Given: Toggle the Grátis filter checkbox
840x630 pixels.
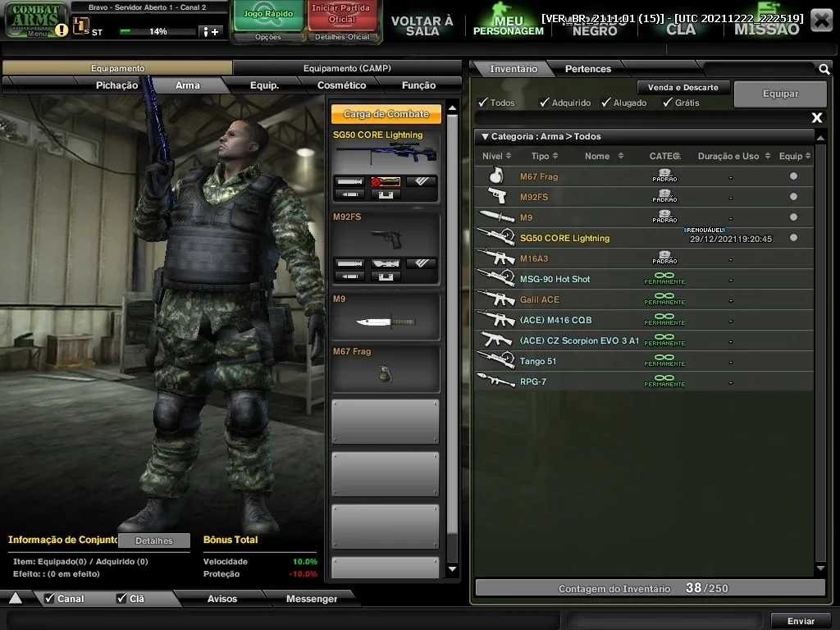Looking at the screenshot, I should pos(668,103).
